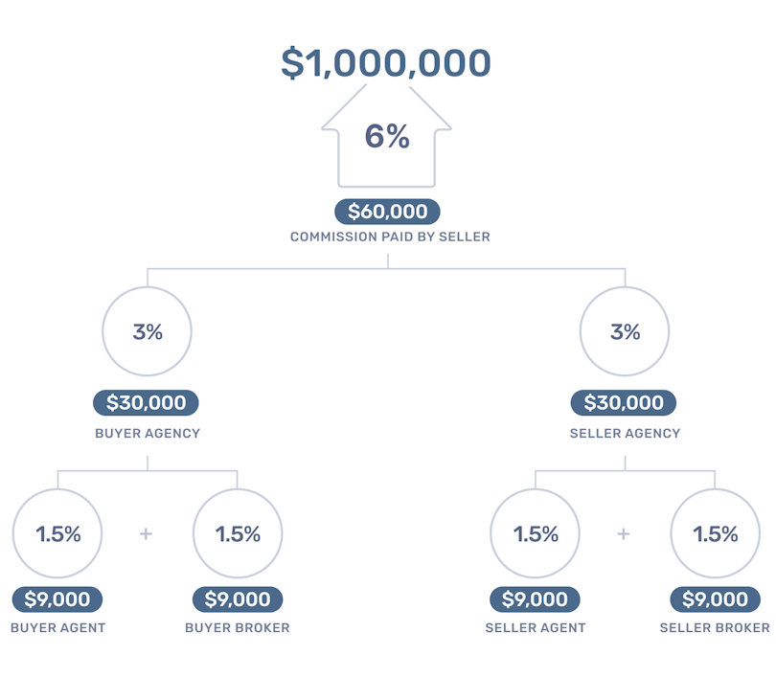Select the 1.5% circle above Seller Agent

point(535,533)
